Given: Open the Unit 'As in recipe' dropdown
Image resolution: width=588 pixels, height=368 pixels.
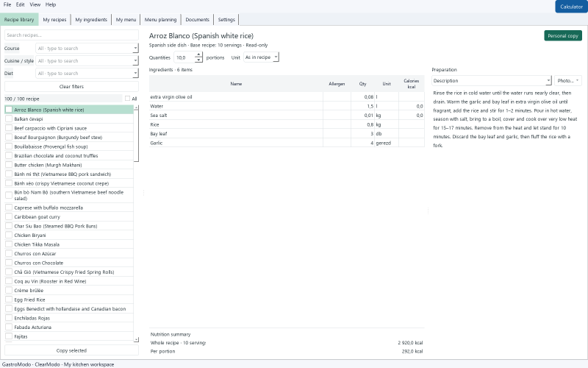Looking at the screenshot, I should (262, 57).
